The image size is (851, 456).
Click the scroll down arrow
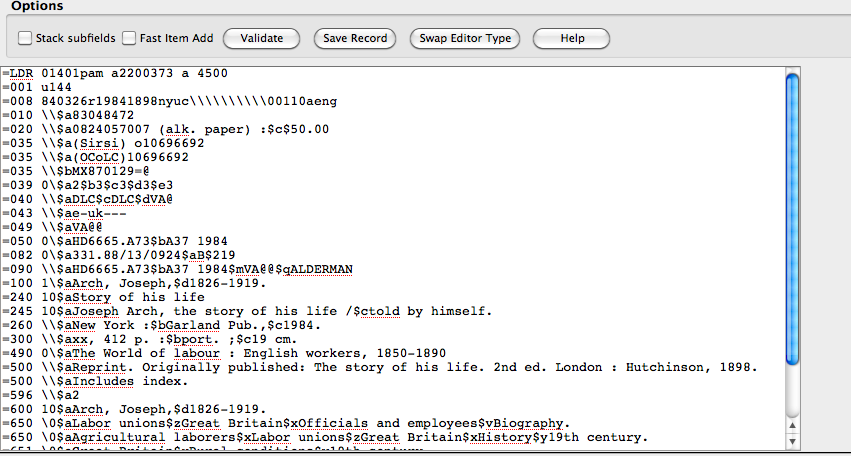tap(793, 442)
